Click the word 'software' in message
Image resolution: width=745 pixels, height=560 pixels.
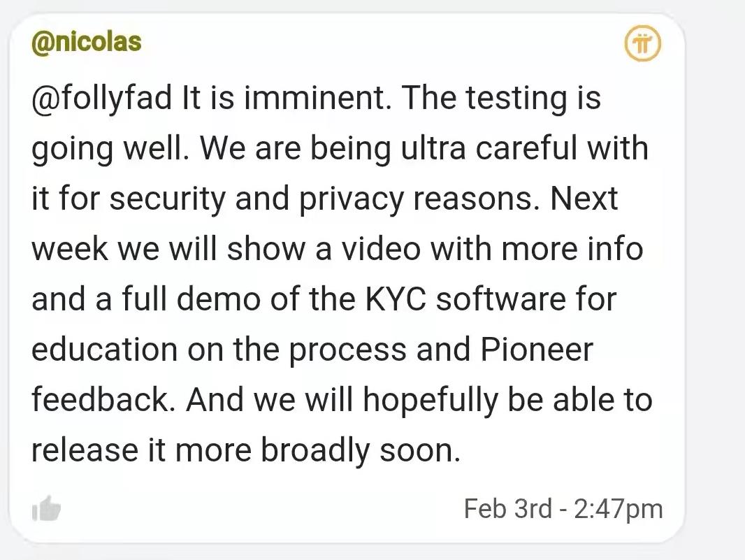click(x=500, y=299)
